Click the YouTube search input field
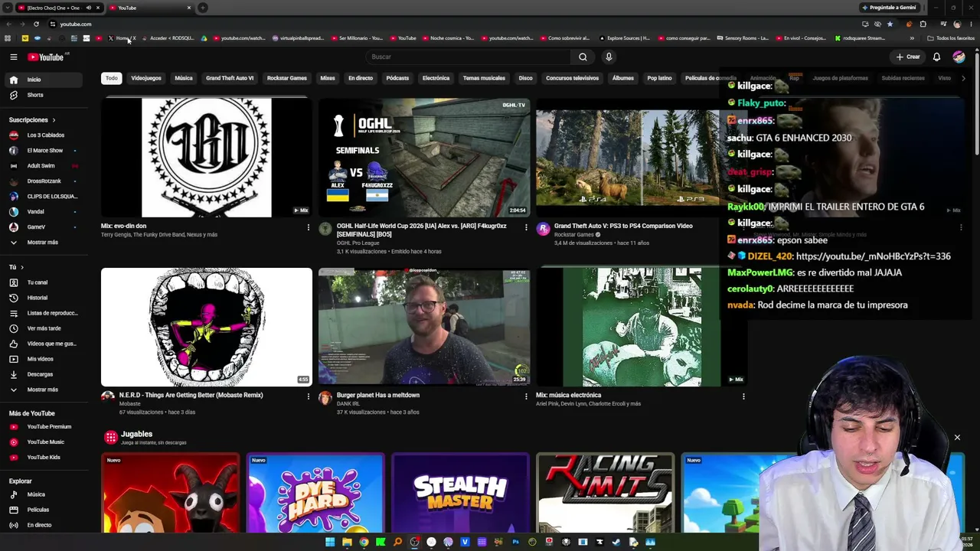980x551 pixels. (x=469, y=57)
